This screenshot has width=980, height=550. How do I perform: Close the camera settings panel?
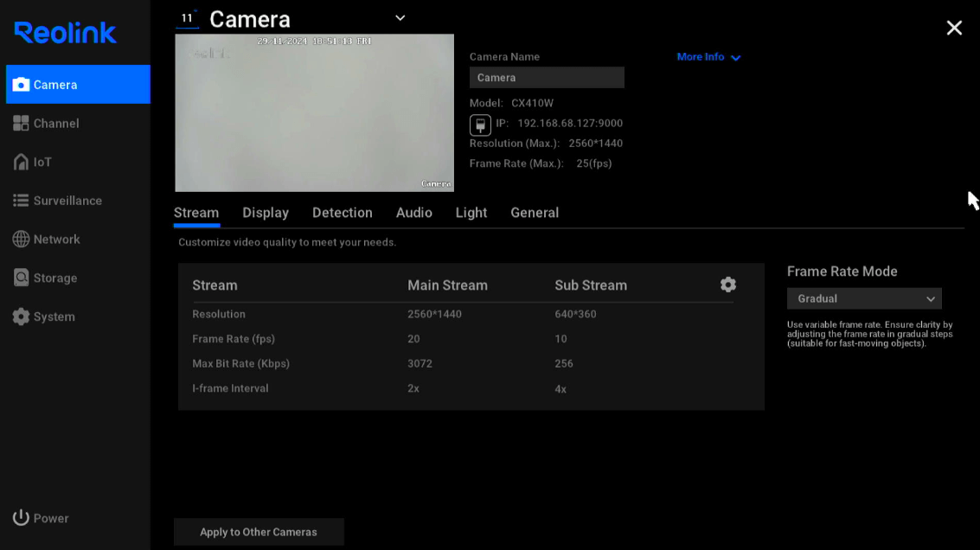954,28
